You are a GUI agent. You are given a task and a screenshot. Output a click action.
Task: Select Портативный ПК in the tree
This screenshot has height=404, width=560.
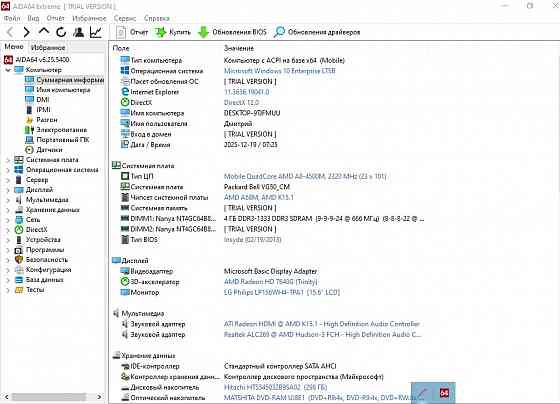[57, 140]
